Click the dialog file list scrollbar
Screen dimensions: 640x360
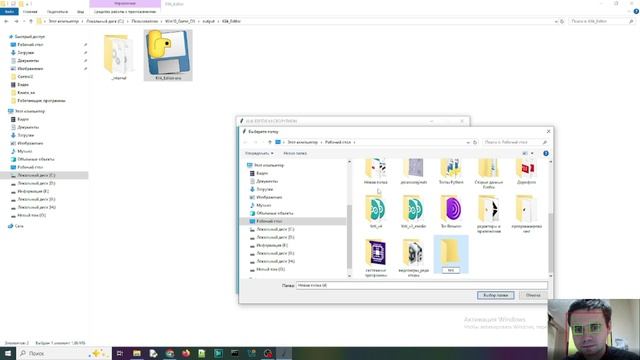(x=550, y=242)
